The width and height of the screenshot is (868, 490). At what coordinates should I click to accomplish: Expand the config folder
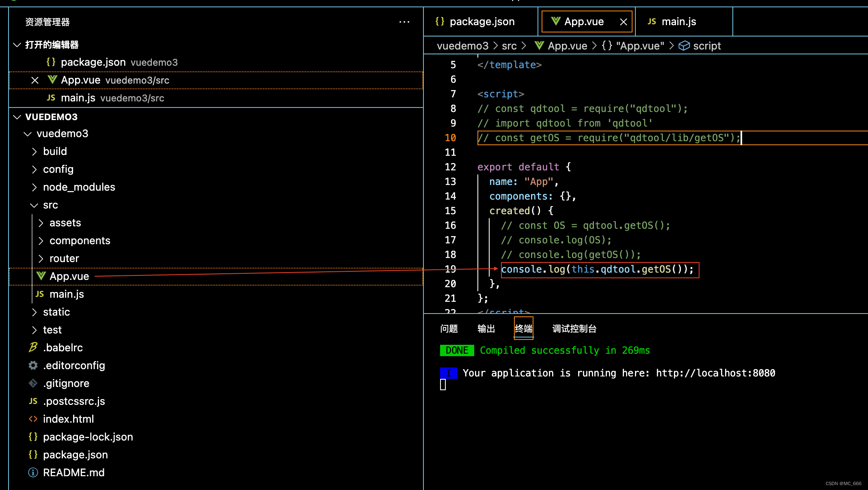point(34,170)
